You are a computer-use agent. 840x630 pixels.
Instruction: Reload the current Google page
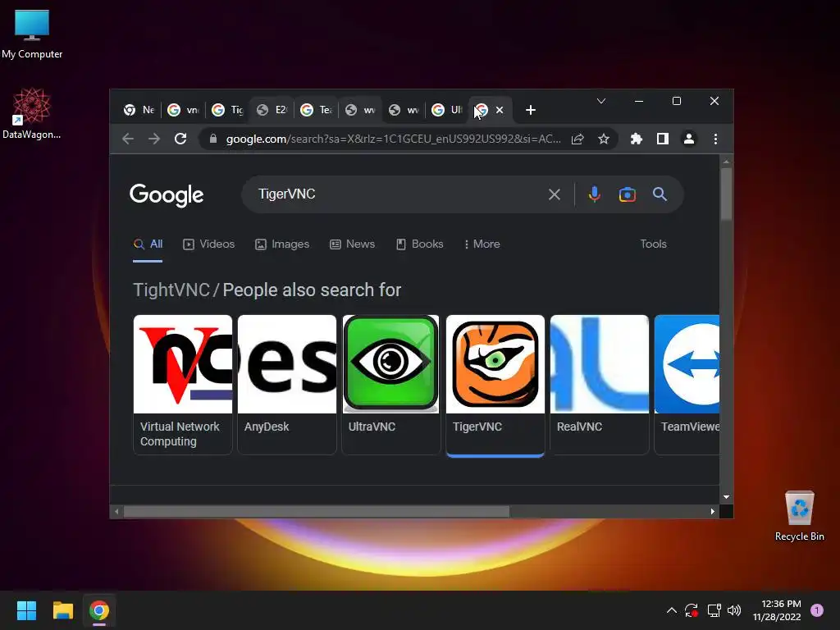180,139
